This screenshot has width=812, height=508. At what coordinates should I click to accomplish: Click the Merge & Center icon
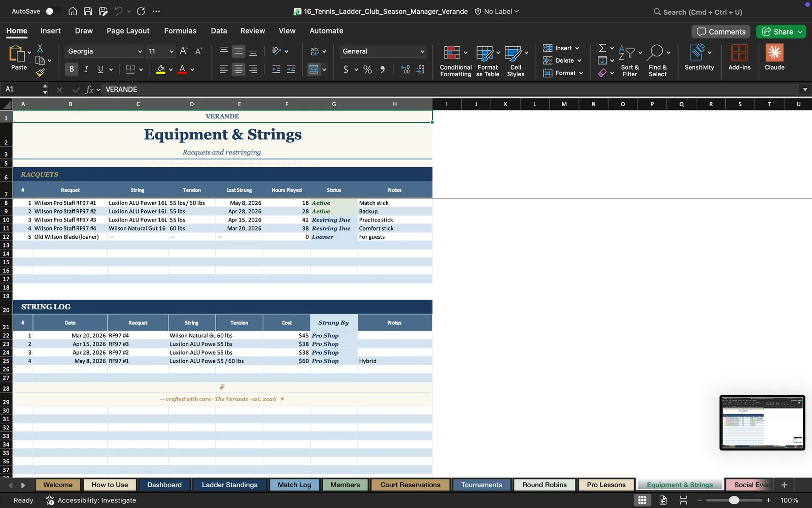point(314,70)
